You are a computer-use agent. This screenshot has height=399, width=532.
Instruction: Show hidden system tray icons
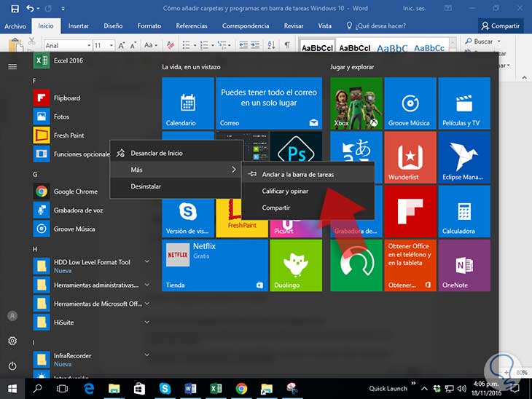(x=424, y=389)
